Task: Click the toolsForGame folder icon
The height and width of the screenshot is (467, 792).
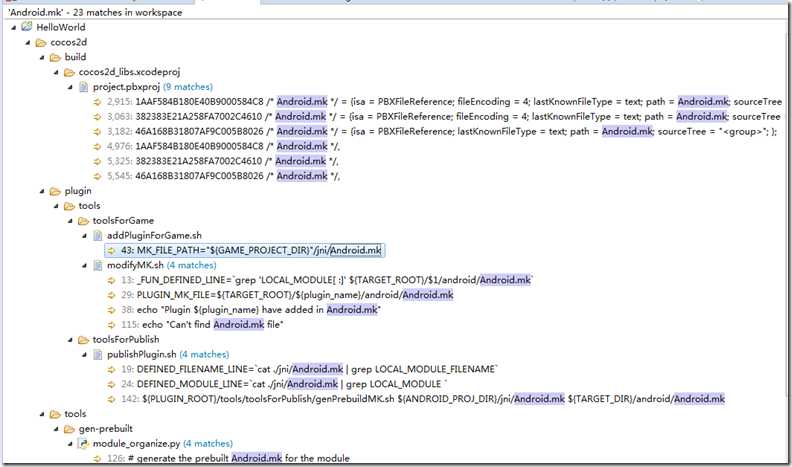Action: click(83, 221)
